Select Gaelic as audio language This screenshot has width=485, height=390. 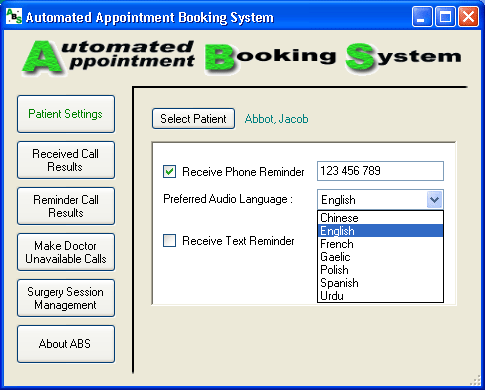pos(380,257)
